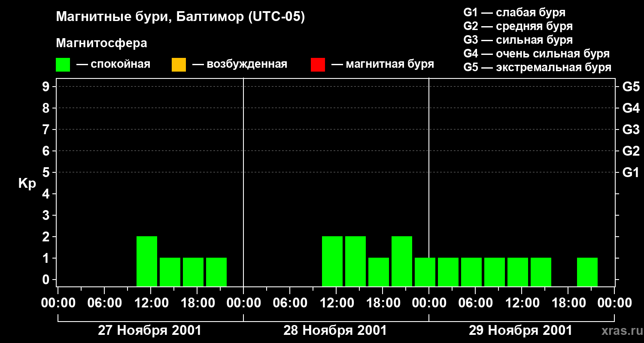Click the '00:00' label ending 29 November
This screenshot has width=644, height=343.
coord(614,303)
